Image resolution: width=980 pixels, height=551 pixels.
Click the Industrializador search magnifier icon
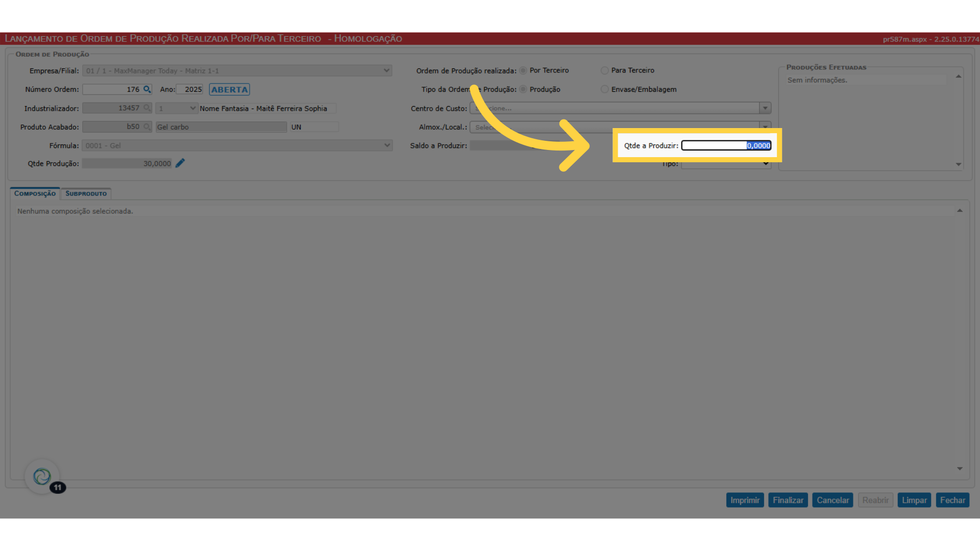pos(147,108)
